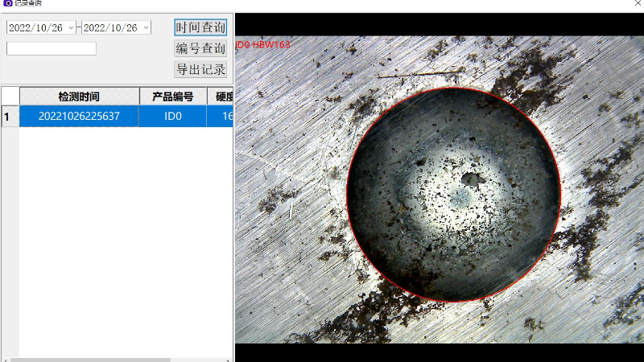Focus the empty product number input box
This screenshot has width=644, height=362.
tap(52, 48)
